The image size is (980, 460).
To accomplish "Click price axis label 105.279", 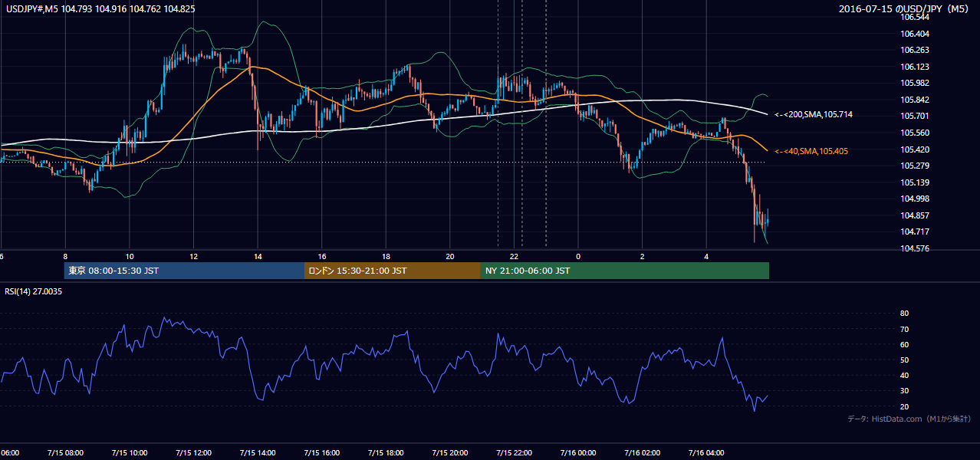I will [915, 166].
